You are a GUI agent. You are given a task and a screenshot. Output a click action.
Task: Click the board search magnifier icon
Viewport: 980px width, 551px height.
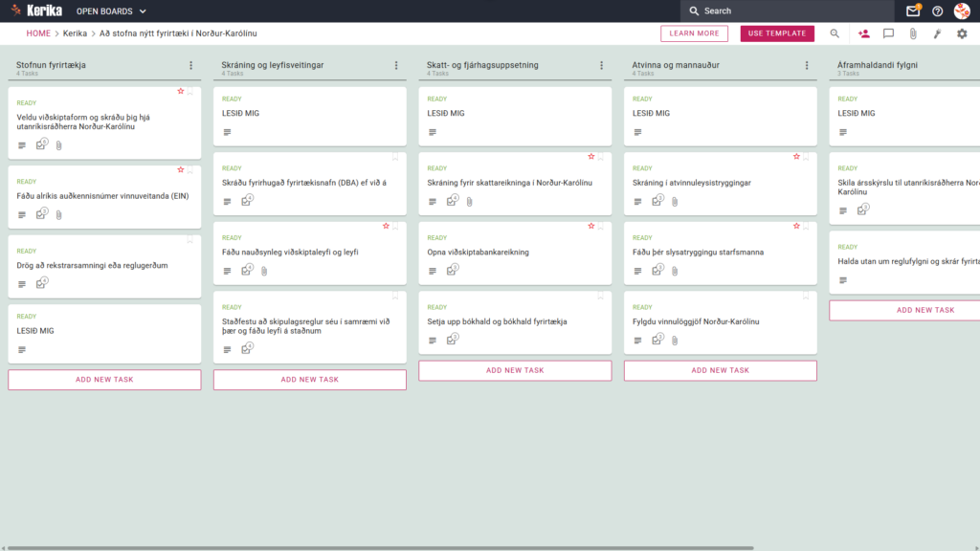(835, 33)
